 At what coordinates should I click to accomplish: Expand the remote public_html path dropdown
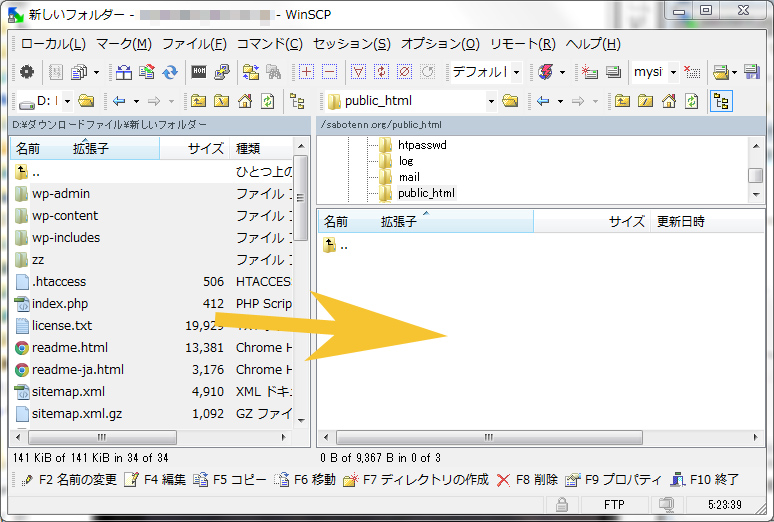coord(491,101)
